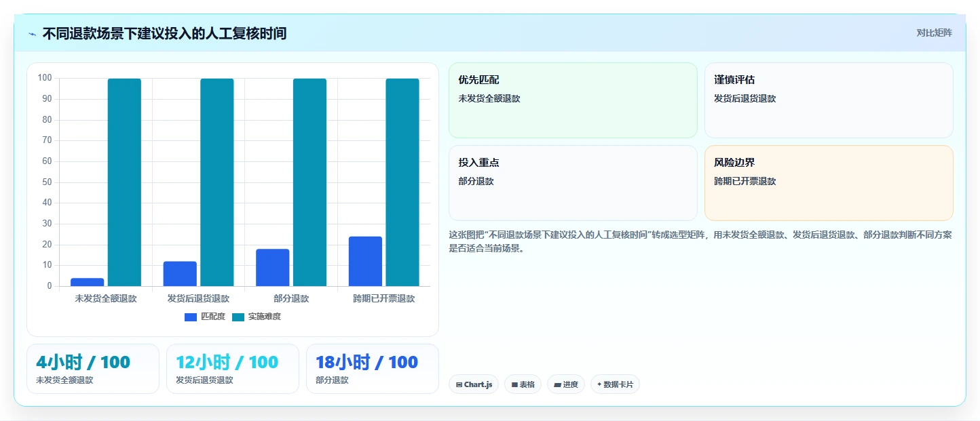The height and width of the screenshot is (421, 980).
Task: Toggle the 实施难度 legend item
Action: pyautogui.click(x=257, y=317)
